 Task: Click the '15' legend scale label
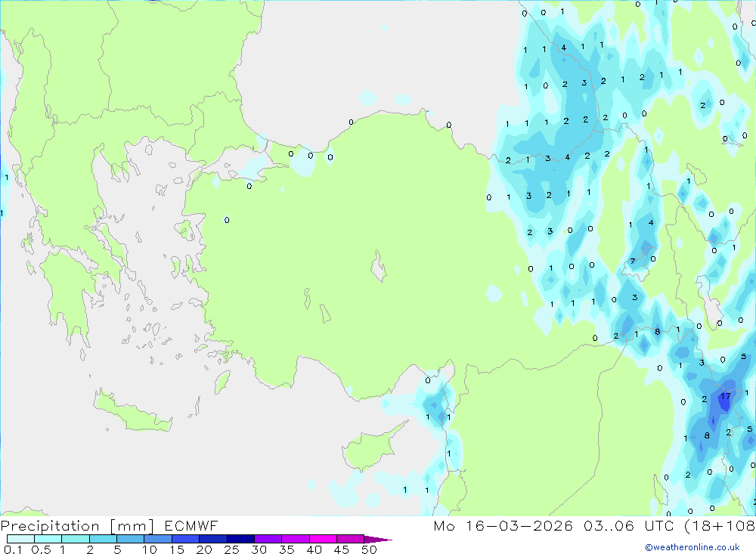pyautogui.click(x=177, y=549)
